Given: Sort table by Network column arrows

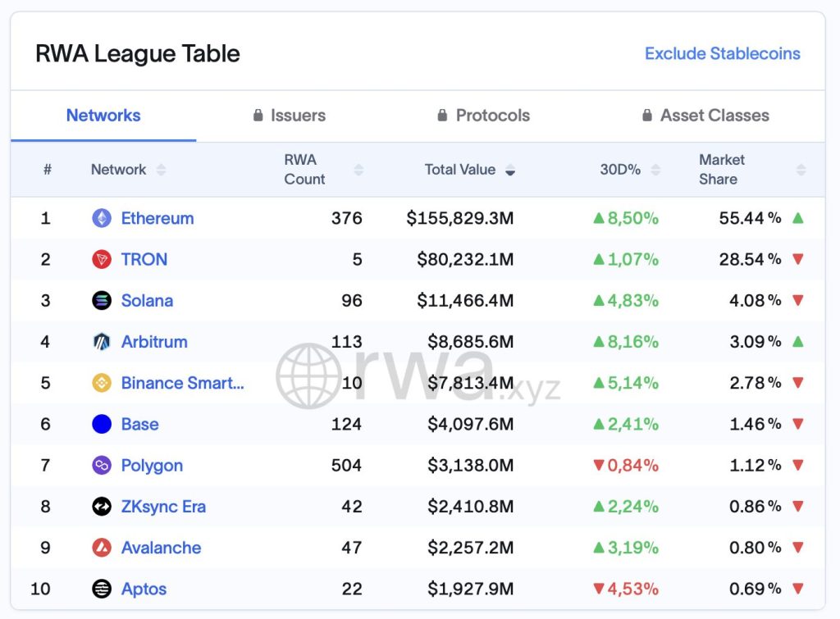Looking at the screenshot, I should (x=161, y=170).
